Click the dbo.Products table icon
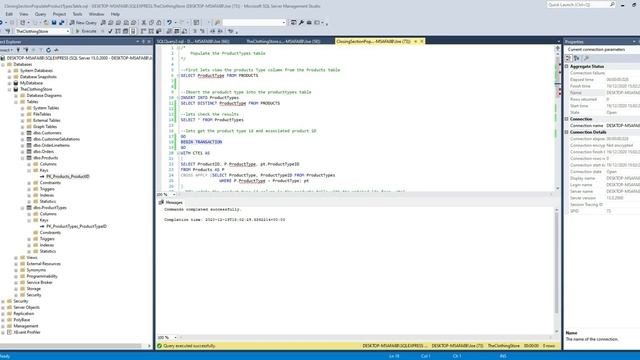The image size is (640, 360). point(29,158)
